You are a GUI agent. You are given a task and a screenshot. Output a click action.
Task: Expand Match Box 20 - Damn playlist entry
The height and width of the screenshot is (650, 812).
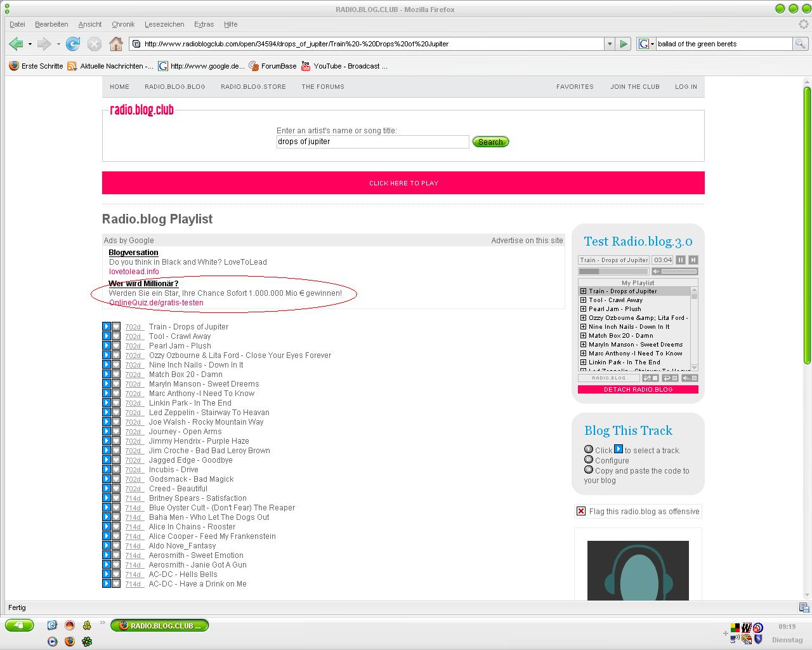click(x=583, y=336)
